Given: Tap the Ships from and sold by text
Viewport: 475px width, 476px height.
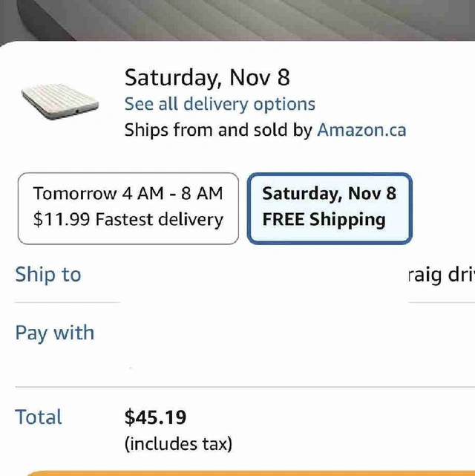Looking at the screenshot, I should (x=218, y=130).
